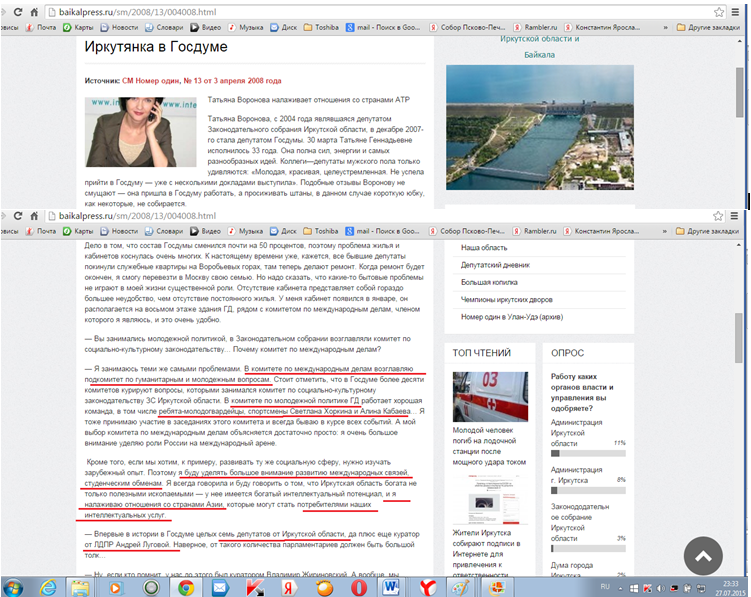
Task: Open Toshiba bookmark folder in upper browser
Action: pyautogui.click(x=321, y=28)
